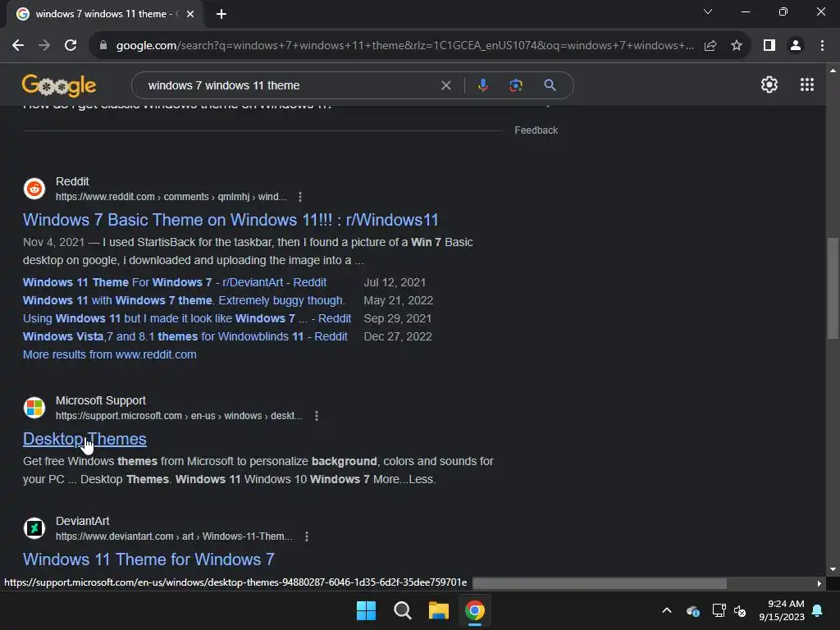This screenshot has height=630, width=840.
Task: Click the OneDrive cloud tray icon
Action: tap(692, 610)
